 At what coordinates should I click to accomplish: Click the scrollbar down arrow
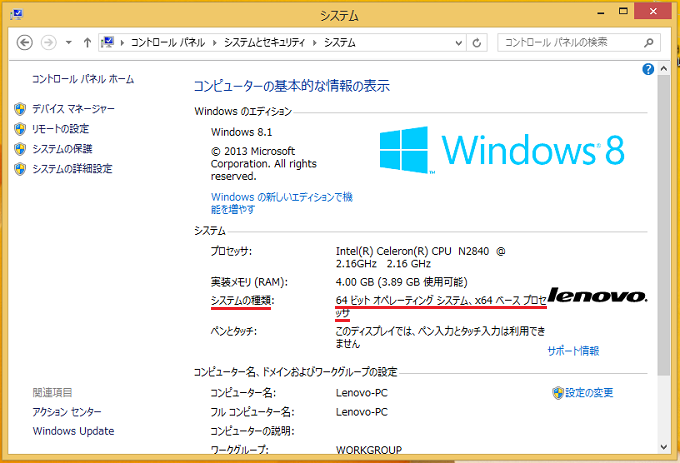tap(664, 447)
